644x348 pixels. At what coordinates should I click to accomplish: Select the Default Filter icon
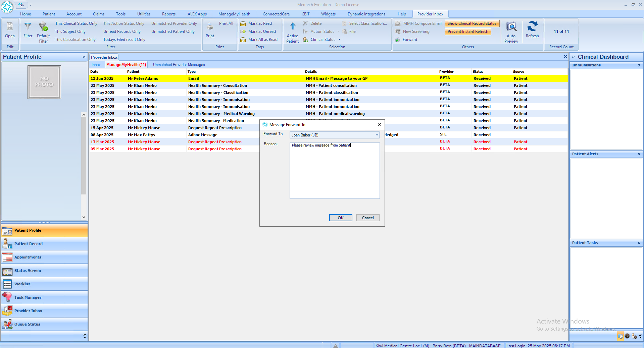43,27
